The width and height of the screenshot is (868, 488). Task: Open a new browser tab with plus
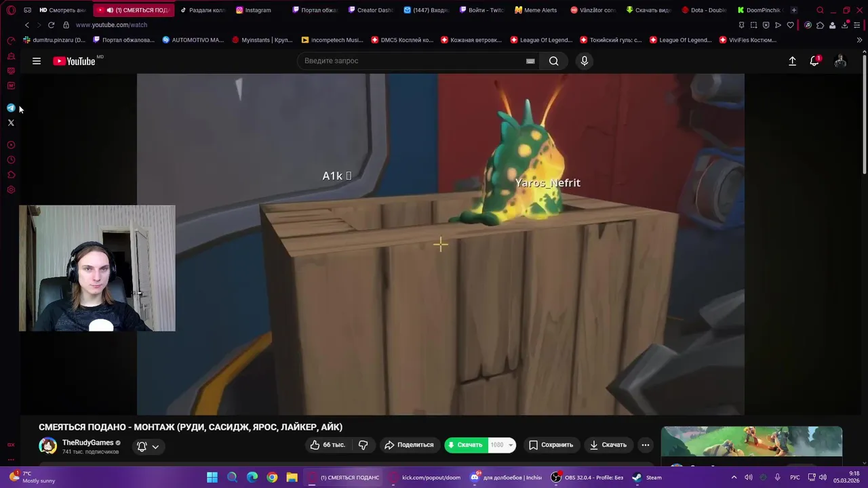(x=794, y=10)
